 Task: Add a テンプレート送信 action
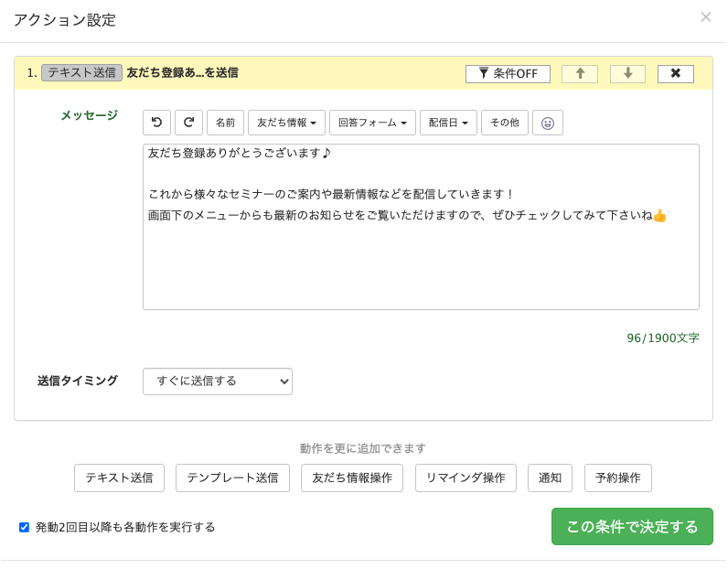tap(232, 478)
